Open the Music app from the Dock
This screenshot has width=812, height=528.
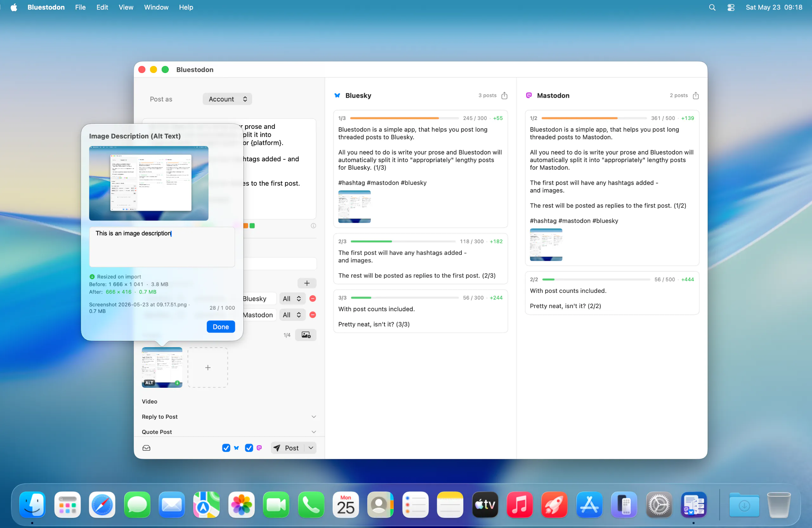(x=520, y=505)
